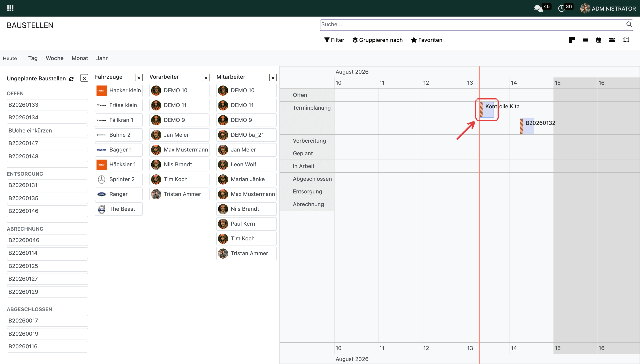Select the Ranger vehicle
Image resolution: width=640 pixels, height=364 pixels.
(119, 194)
